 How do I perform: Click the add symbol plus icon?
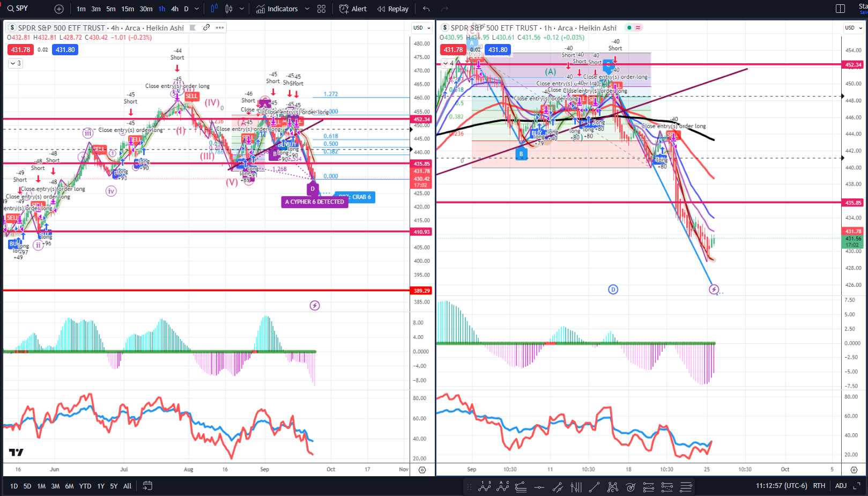pos(59,9)
